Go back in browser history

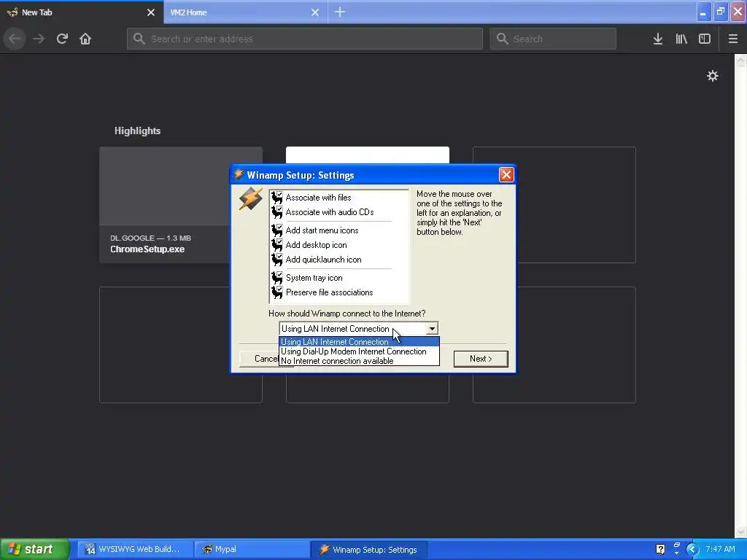click(15, 39)
